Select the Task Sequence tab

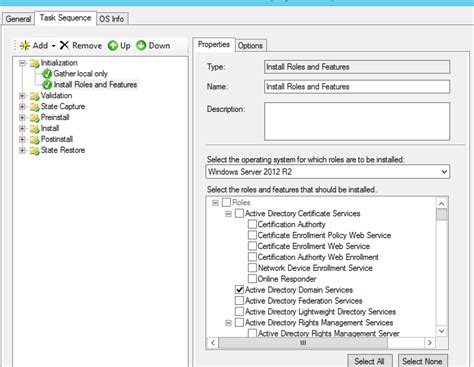coord(65,18)
